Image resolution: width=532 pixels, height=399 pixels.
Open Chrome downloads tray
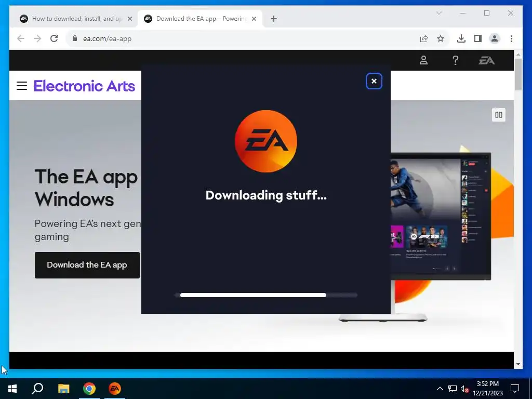461,38
